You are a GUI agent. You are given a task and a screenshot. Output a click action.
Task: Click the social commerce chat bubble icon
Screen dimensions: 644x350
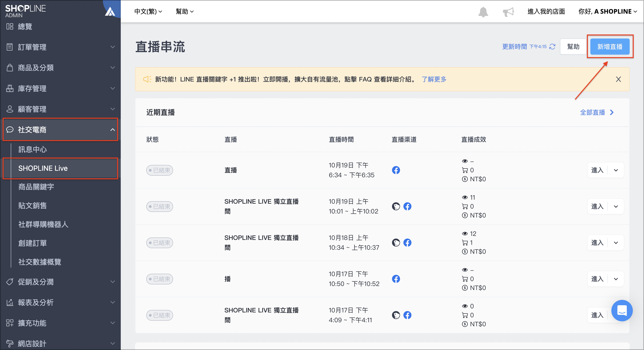pyautogui.click(x=10, y=130)
